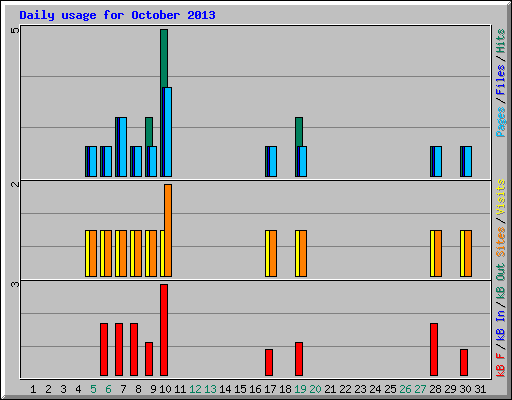
Task: Click the orange Sites bar for day 17
Action: coord(273,253)
